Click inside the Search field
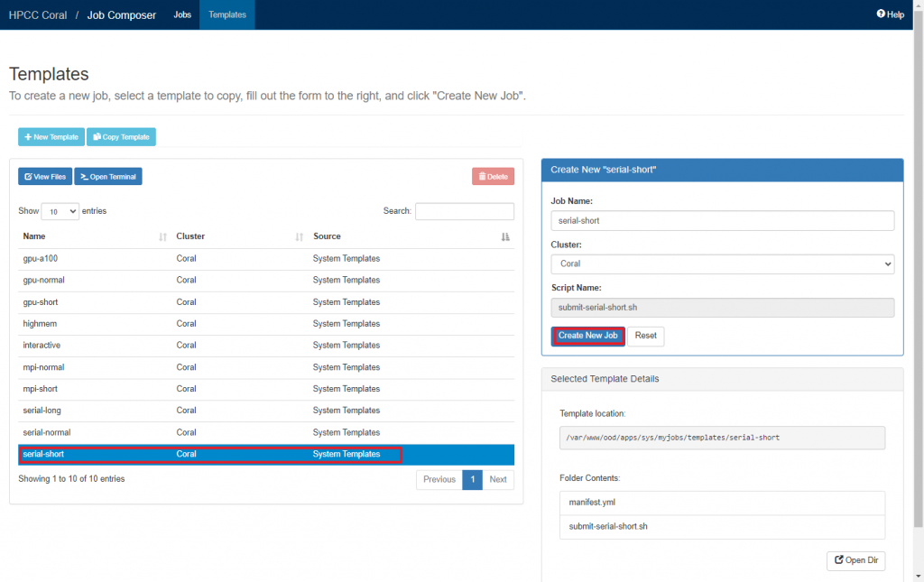 pyautogui.click(x=464, y=210)
